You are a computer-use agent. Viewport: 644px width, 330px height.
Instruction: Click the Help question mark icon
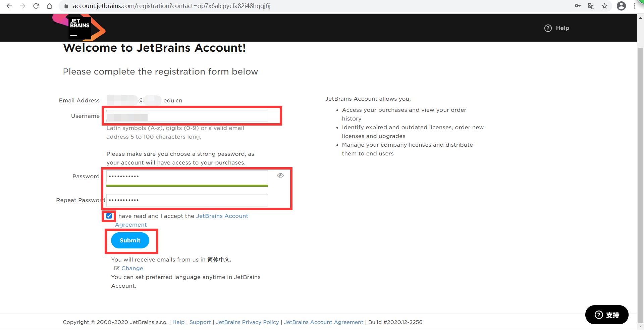tap(548, 28)
